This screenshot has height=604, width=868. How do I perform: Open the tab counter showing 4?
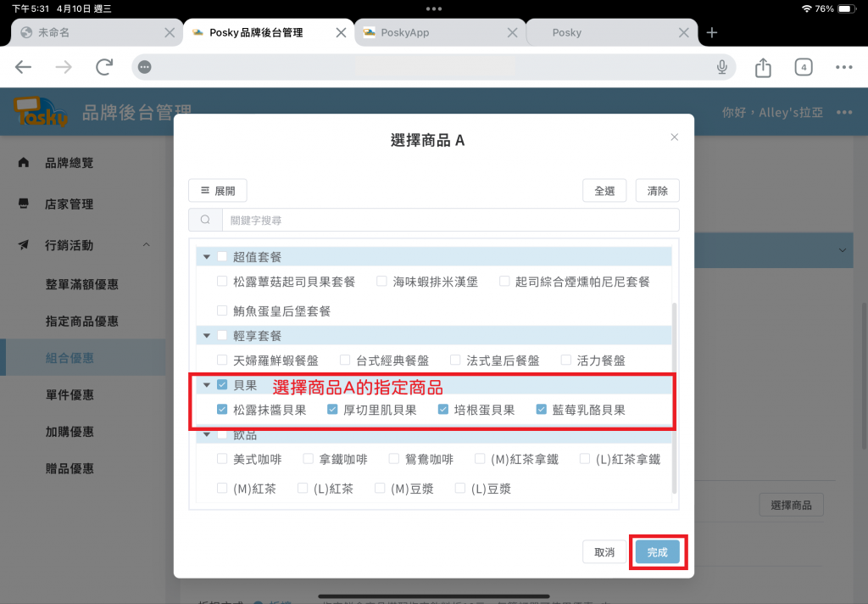tap(804, 67)
